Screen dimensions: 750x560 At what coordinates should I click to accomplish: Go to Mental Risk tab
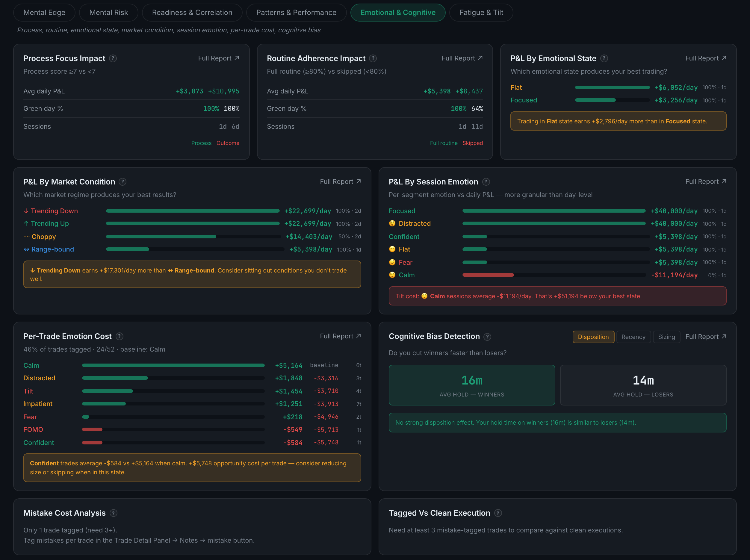pos(108,13)
